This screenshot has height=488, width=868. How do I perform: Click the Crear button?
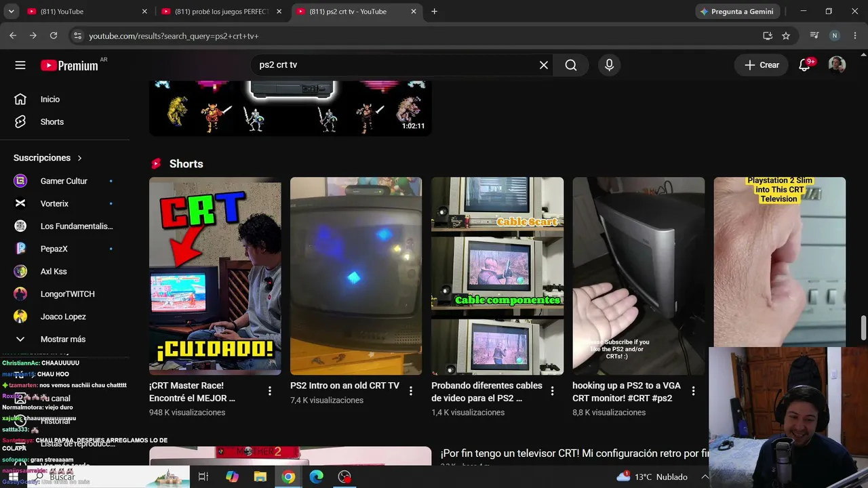point(762,65)
